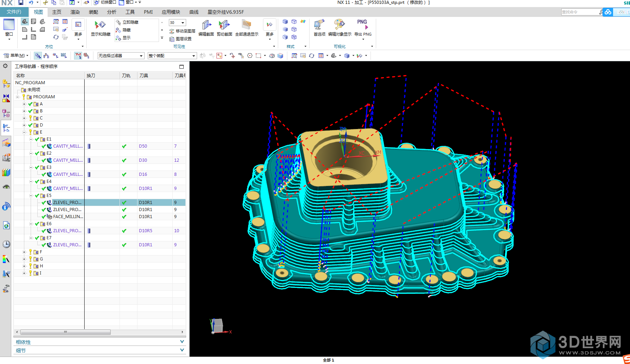Toggle the program order view button

tap(38, 56)
